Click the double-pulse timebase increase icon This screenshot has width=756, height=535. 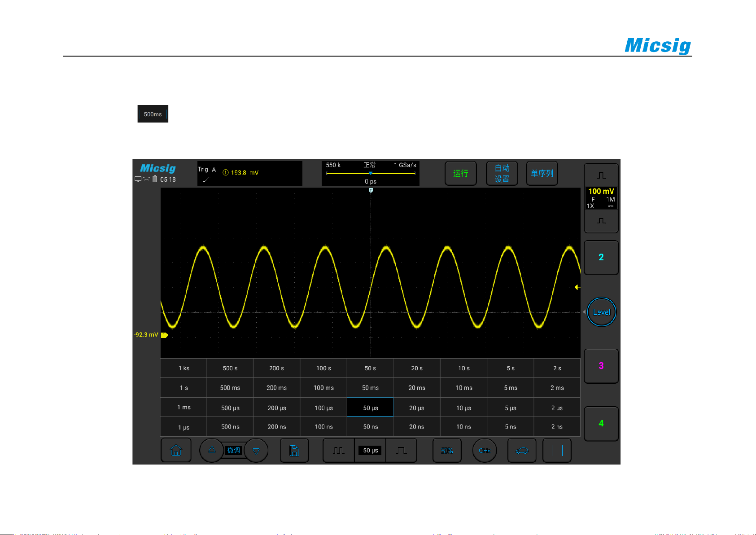tap(339, 450)
